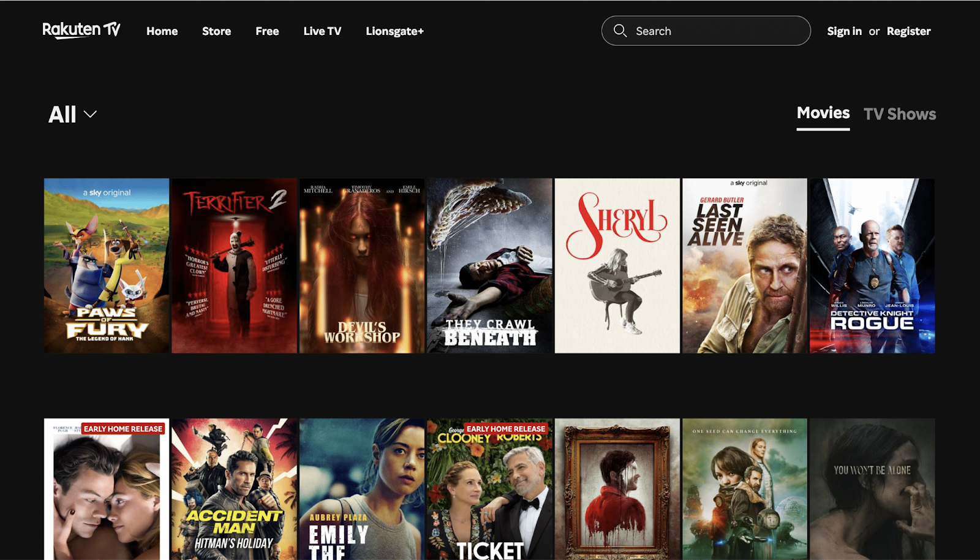Open Detective Knight Rogue poster

pos(872,265)
